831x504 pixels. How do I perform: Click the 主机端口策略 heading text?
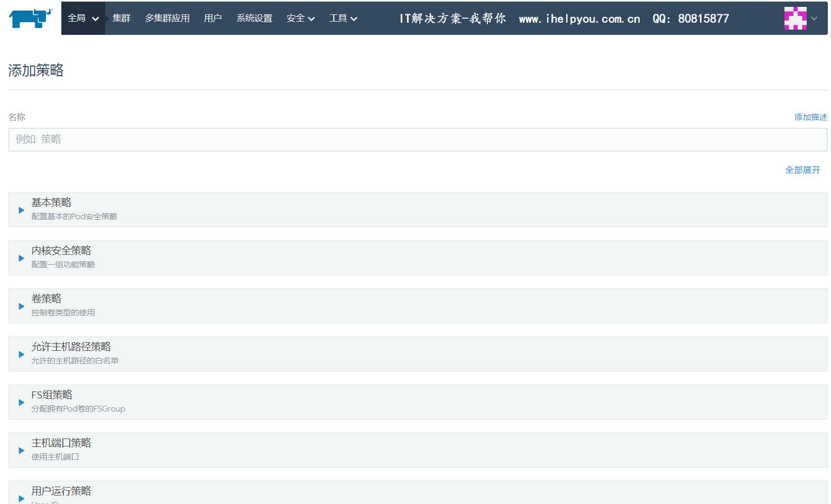[x=61, y=443]
